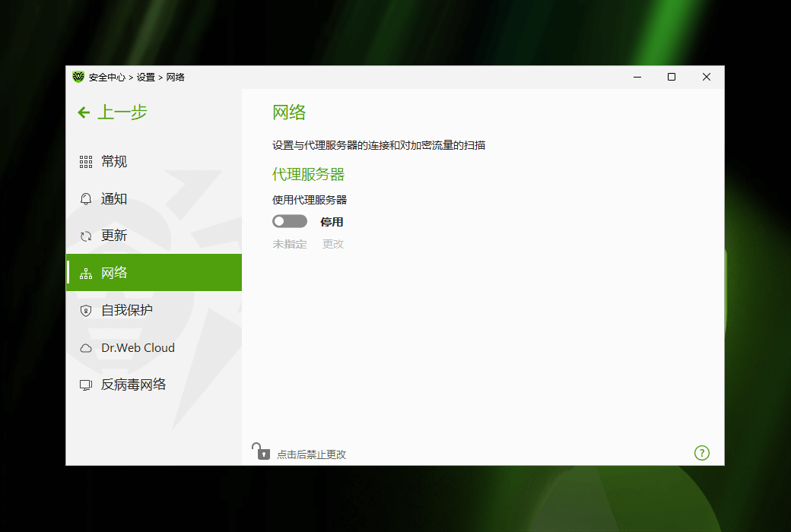Click the Dr.Web Cloud cloud icon

coord(86,348)
